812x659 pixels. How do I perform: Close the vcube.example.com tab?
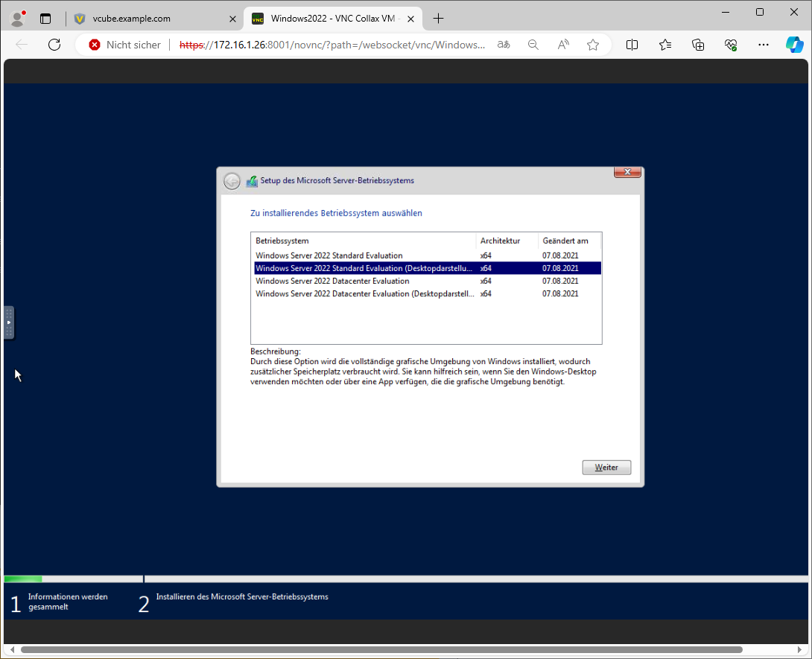[x=232, y=19]
